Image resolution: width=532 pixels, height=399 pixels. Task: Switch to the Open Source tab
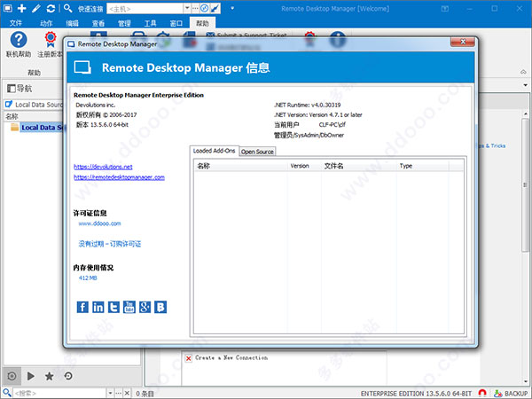point(257,152)
